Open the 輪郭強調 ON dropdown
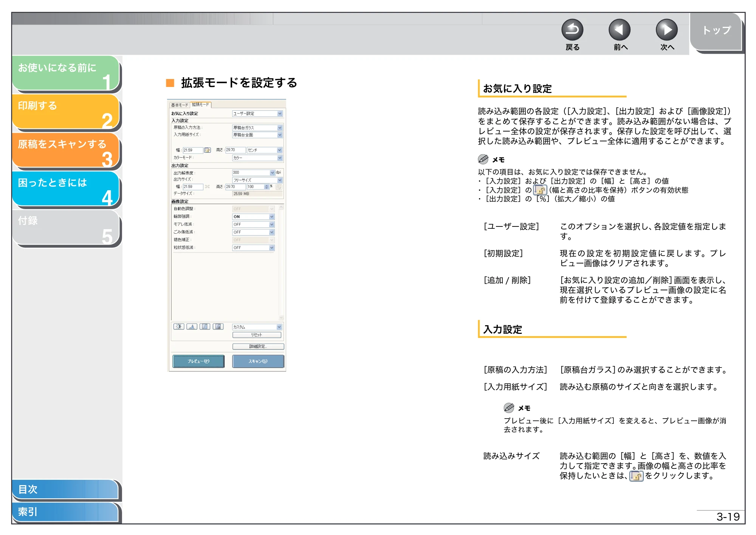This screenshot has height=535, width=756. coord(253,217)
